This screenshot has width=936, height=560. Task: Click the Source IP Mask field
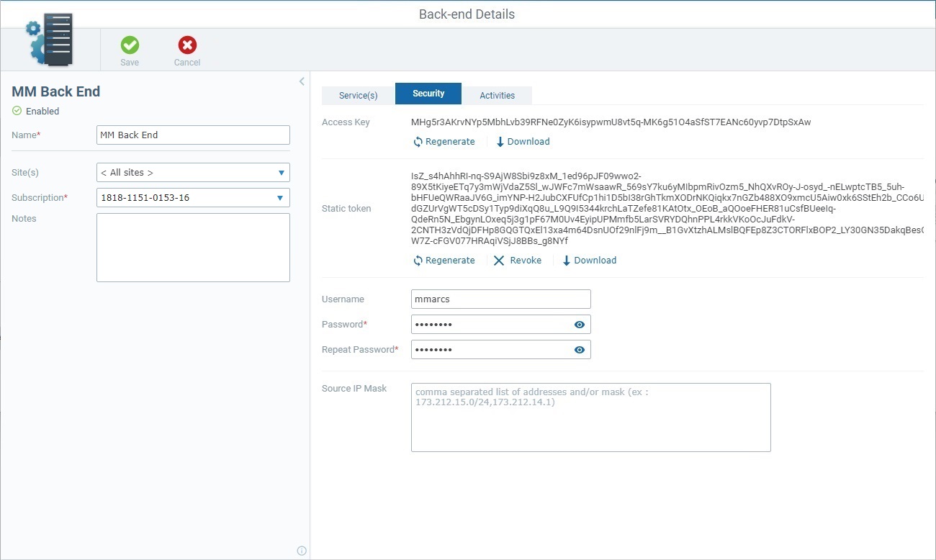point(590,417)
